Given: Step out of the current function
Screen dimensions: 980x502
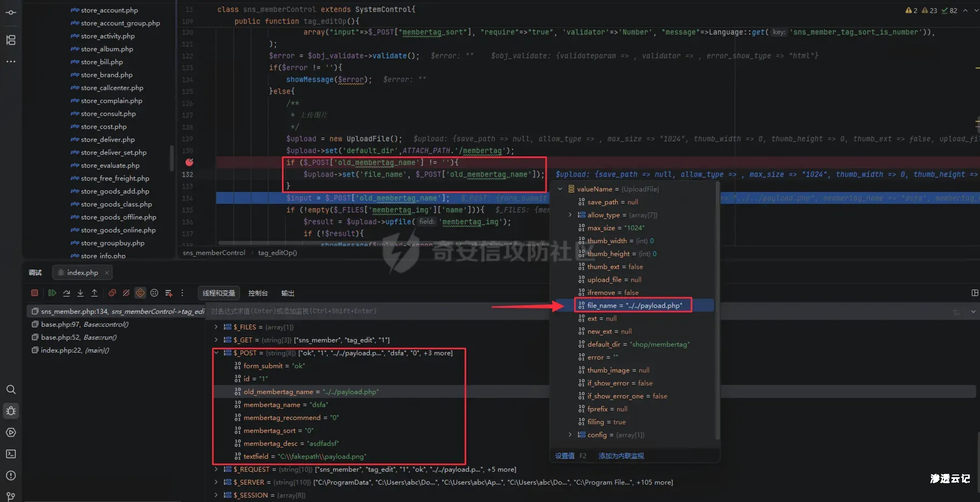Looking at the screenshot, I should click(94, 293).
